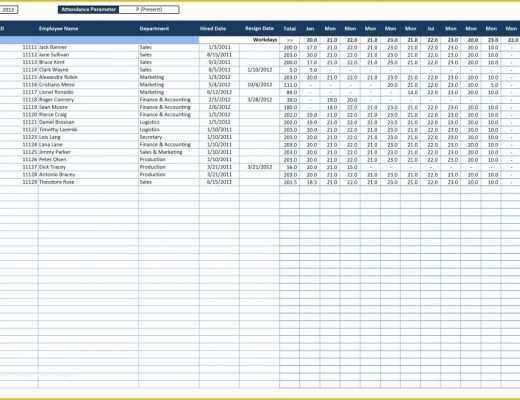The image size is (520, 400).
Task: Select the Hired Date column header
Action: tap(213, 29)
